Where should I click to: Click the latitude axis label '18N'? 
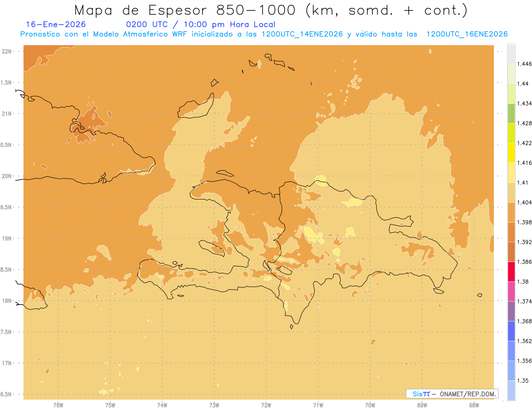(8, 301)
